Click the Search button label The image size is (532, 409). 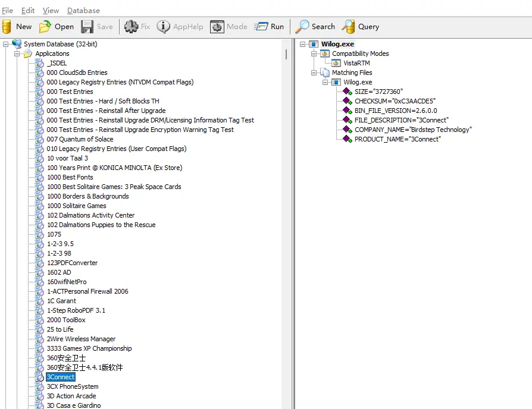pyautogui.click(x=323, y=26)
